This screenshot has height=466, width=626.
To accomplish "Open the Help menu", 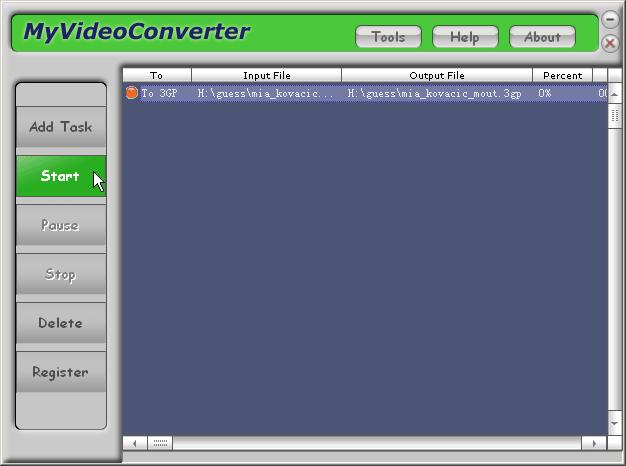I will [464, 37].
